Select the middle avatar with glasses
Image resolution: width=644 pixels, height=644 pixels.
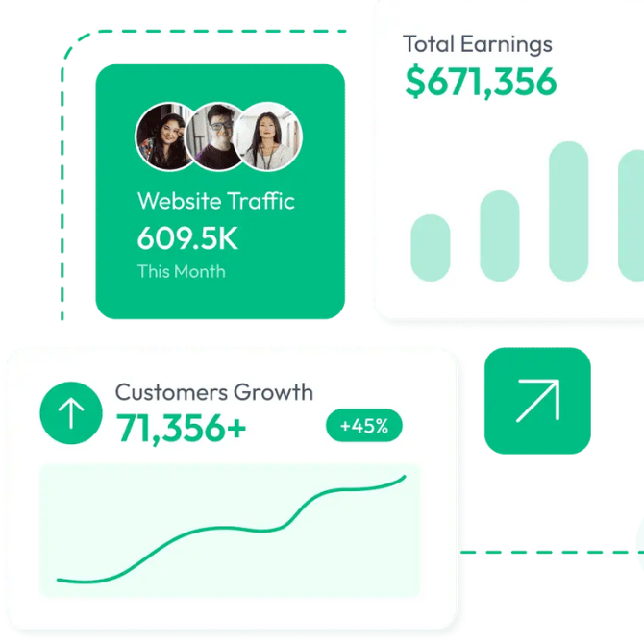click(217, 136)
